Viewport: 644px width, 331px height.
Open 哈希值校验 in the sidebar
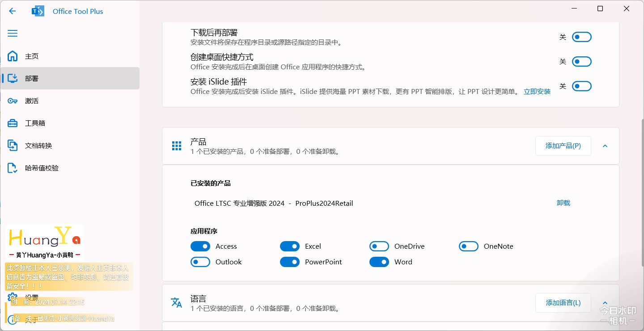(70, 168)
